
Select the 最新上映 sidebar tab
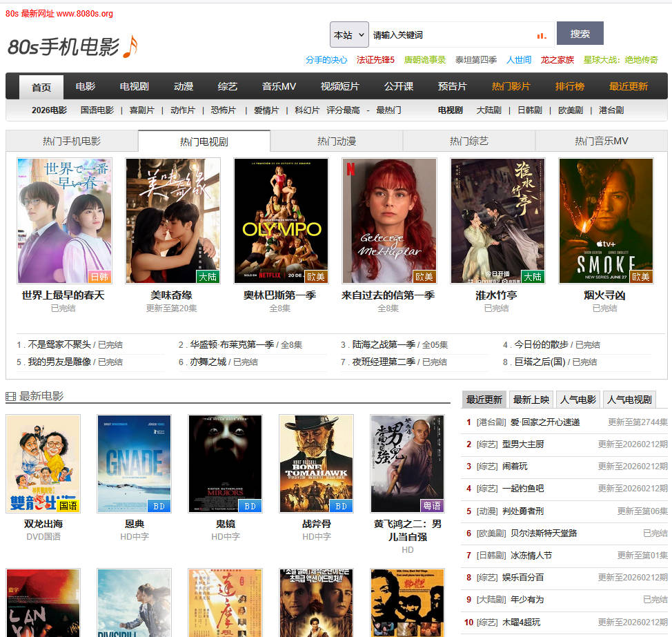pyautogui.click(x=531, y=400)
